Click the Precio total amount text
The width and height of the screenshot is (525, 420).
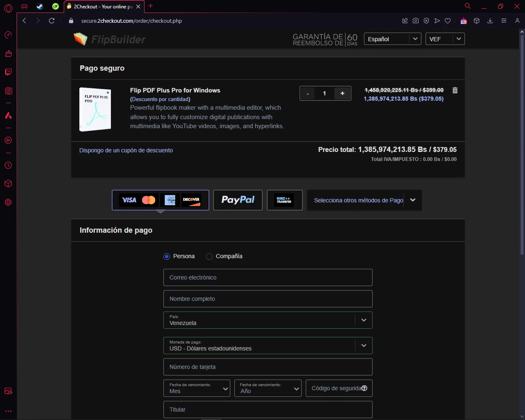pyautogui.click(x=407, y=149)
